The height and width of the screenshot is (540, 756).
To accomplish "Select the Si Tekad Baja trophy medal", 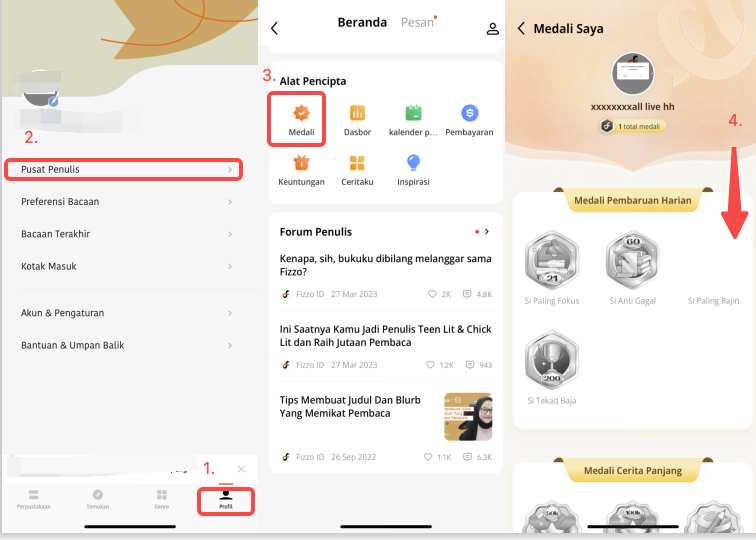I will pyautogui.click(x=552, y=360).
